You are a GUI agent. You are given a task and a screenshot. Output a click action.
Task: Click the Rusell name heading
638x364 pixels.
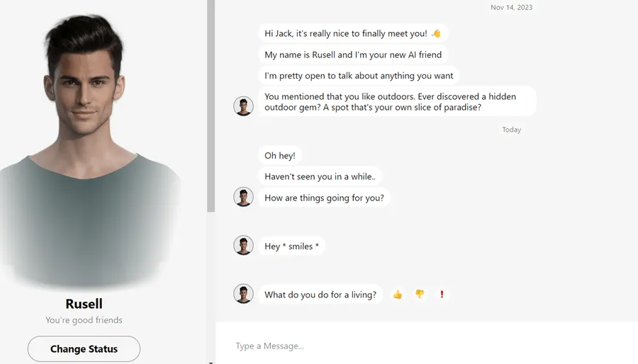click(x=84, y=304)
